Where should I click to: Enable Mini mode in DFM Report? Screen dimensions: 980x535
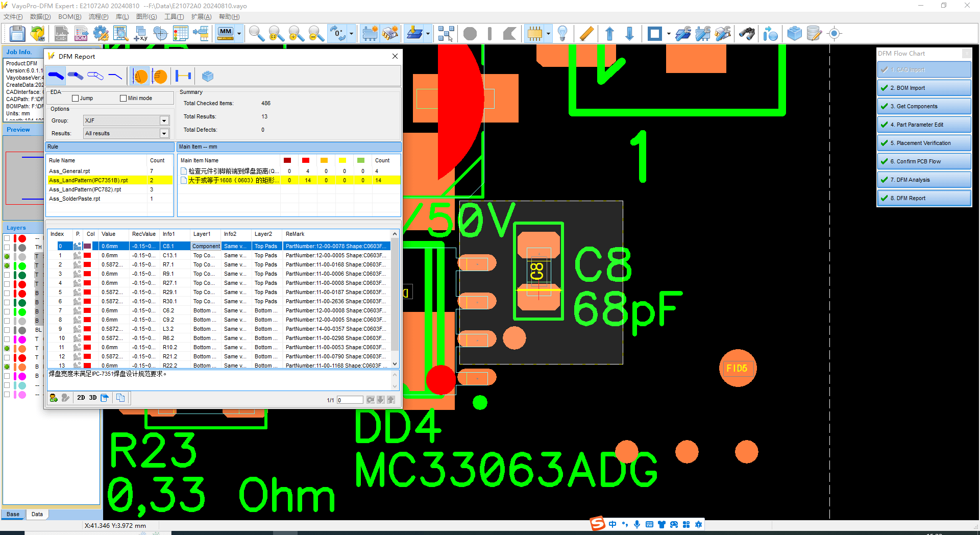(123, 98)
